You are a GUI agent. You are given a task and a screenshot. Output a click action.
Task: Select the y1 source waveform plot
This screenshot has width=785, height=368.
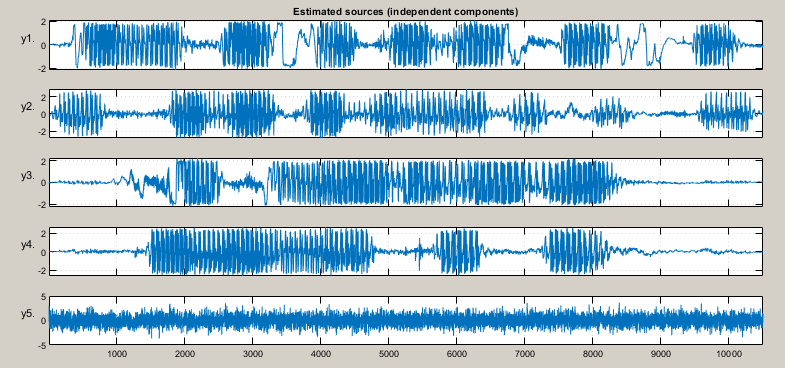pyautogui.click(x=406, y=45)
